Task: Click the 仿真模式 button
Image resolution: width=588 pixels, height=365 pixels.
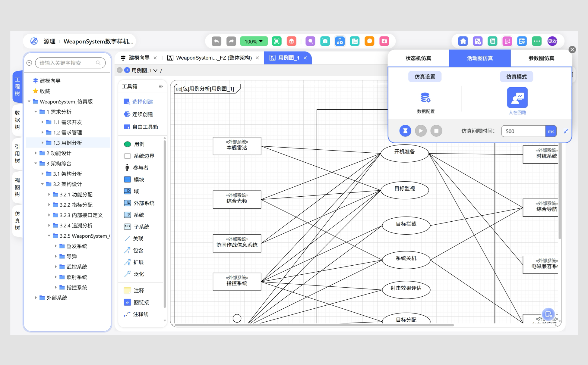Action: (x=516, y=76)
